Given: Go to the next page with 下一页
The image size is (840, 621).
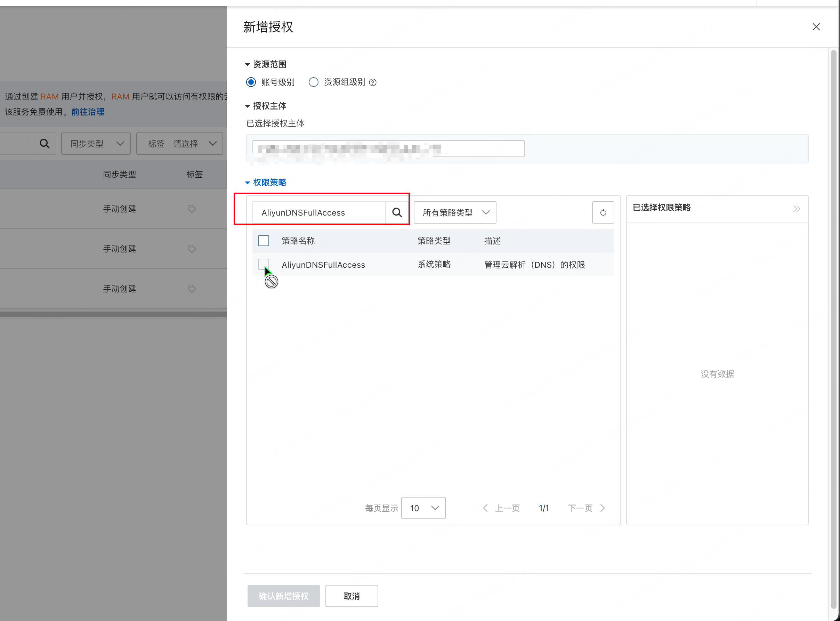Looking at the screenshot, I should coord(586,508).
